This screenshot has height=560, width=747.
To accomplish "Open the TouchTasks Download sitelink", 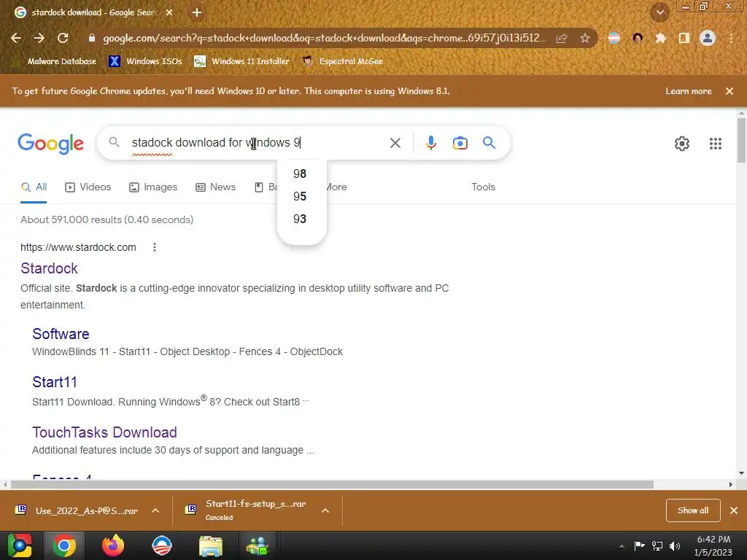I will 104,432.
